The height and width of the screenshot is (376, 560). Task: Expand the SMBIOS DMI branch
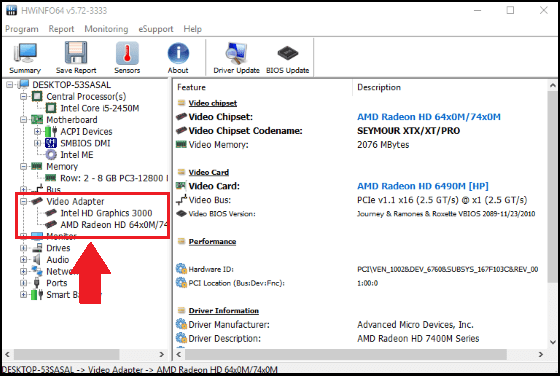pyautogui.click(x=38, y=143)
